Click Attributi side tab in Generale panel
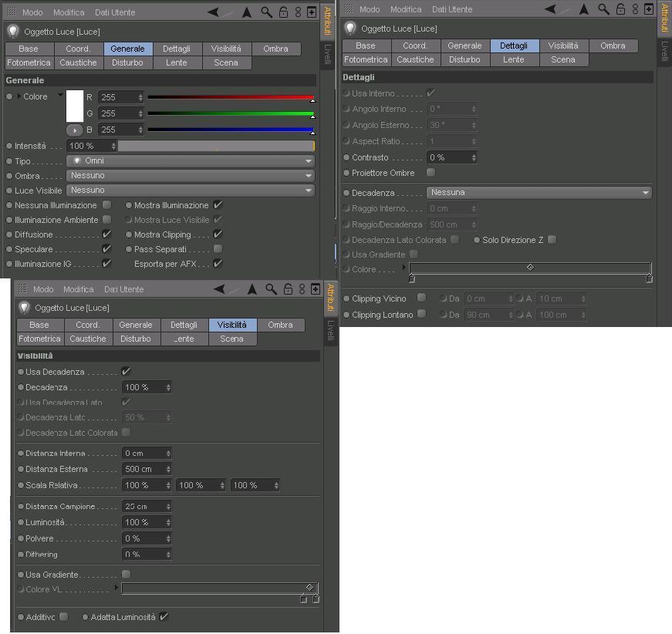Image resolution: width=672 pixels, height=634 pixels. point(327,21)
